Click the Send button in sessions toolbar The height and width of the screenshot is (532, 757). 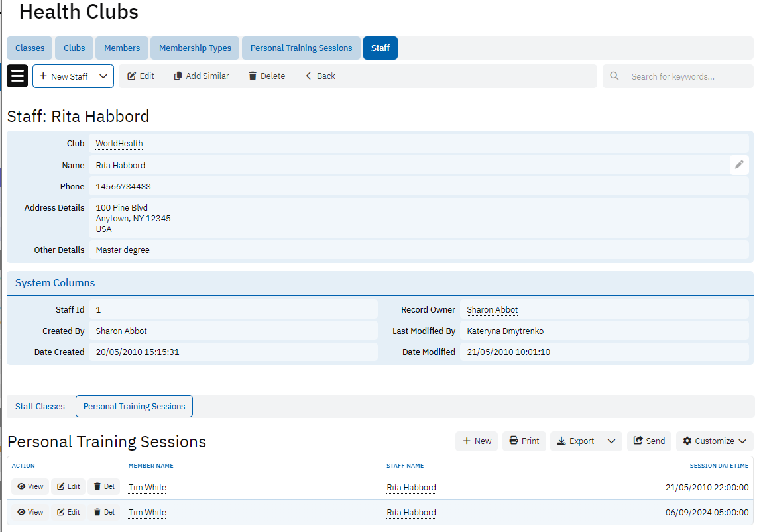pyautogui.click(x=649, y=441)
